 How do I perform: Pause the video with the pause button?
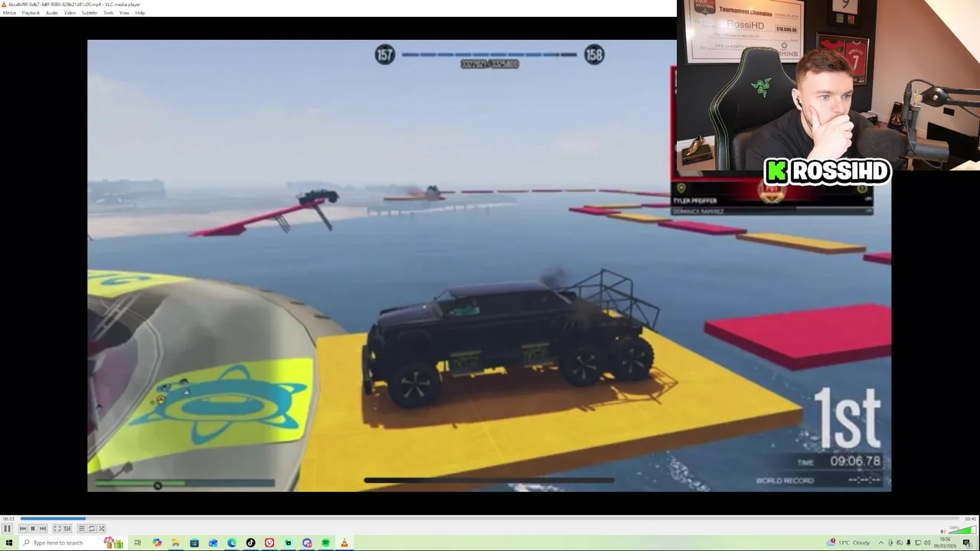tap(7, 529)
